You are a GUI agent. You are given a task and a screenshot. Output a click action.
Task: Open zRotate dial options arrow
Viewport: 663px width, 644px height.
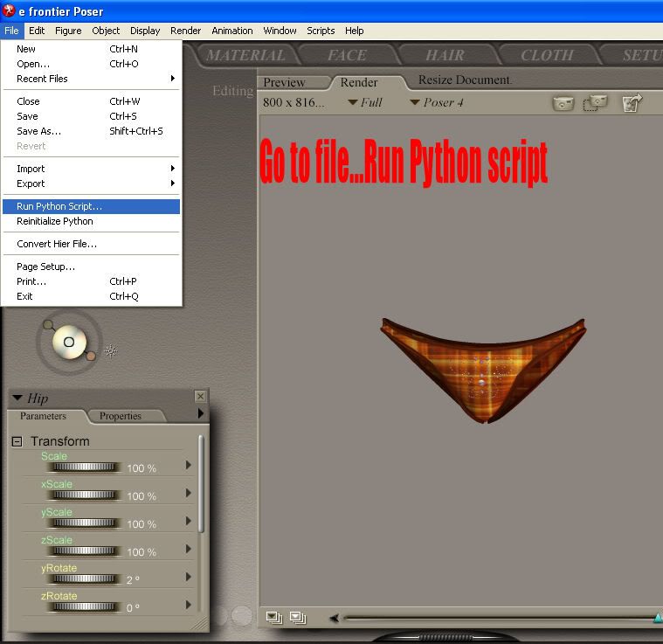[x=189, y=605]
